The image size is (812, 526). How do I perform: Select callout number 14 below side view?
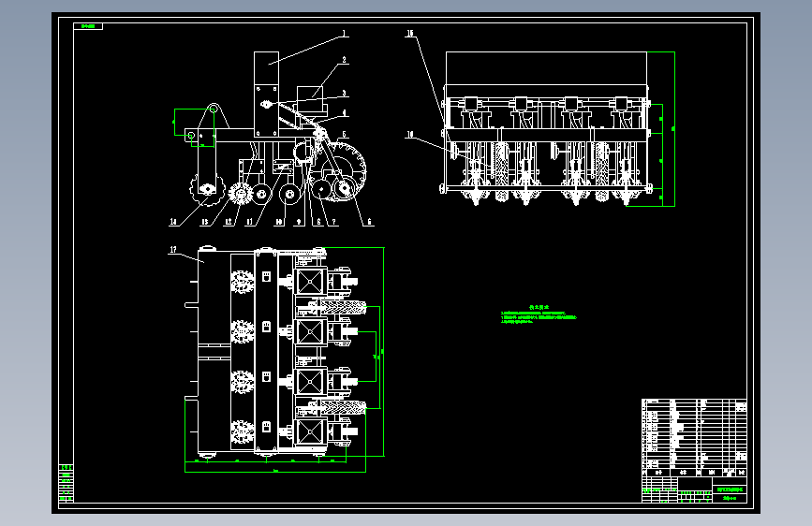173,222
